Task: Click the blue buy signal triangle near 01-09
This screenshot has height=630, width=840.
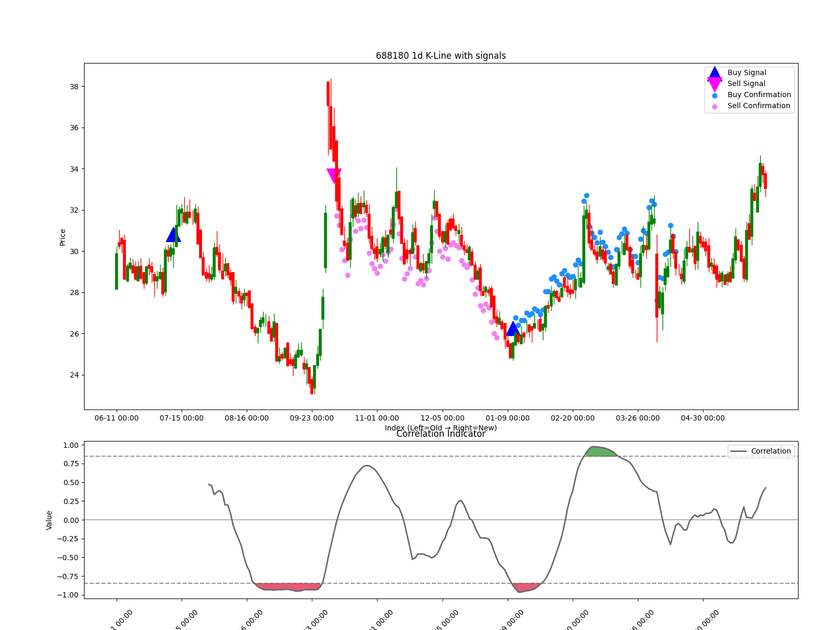Action: [513, 329]
